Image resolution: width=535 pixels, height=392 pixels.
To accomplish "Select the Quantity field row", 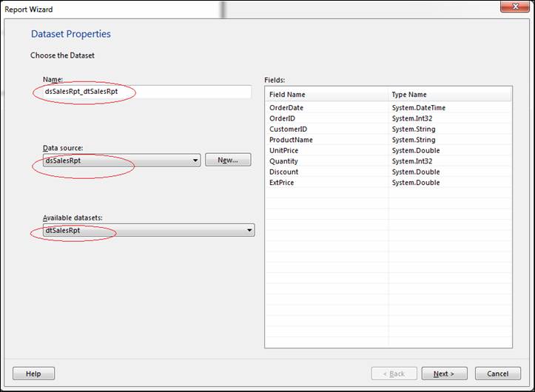I will coord(388,161).
